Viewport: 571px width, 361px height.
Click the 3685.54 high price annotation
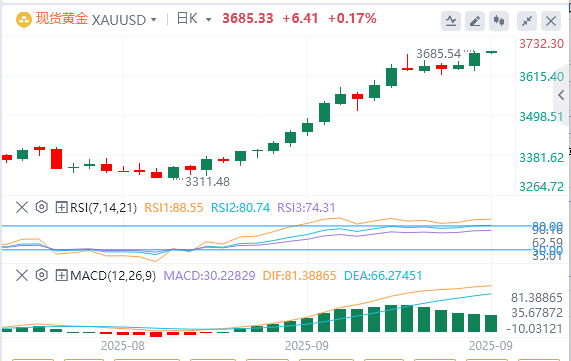[x=438, y=54]
